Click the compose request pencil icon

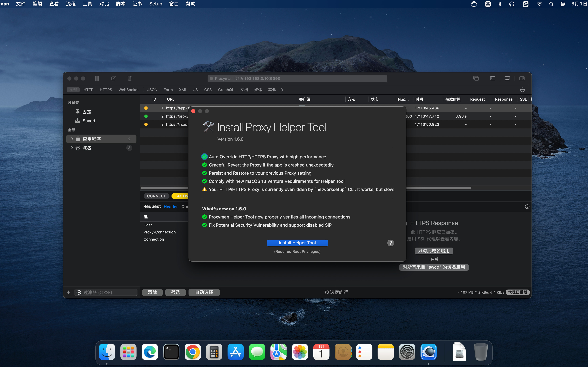click(x=113, y=78)
